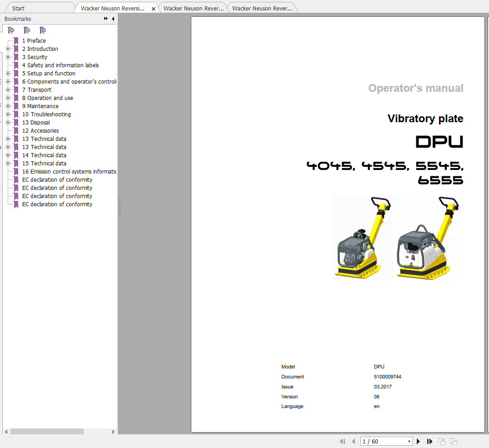Open the 1 Preface bookmark
This screenshot has height=448, width=489.
pos(34,41)
